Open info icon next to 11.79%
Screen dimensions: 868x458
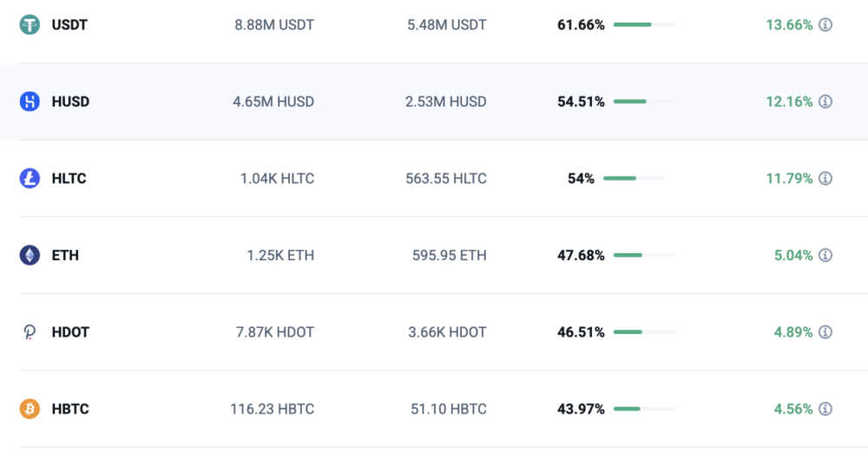click(825, 179)
